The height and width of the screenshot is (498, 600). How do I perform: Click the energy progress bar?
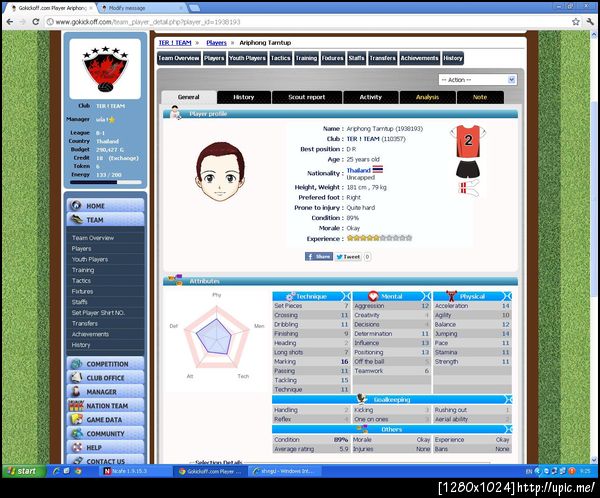coord(106,182)
